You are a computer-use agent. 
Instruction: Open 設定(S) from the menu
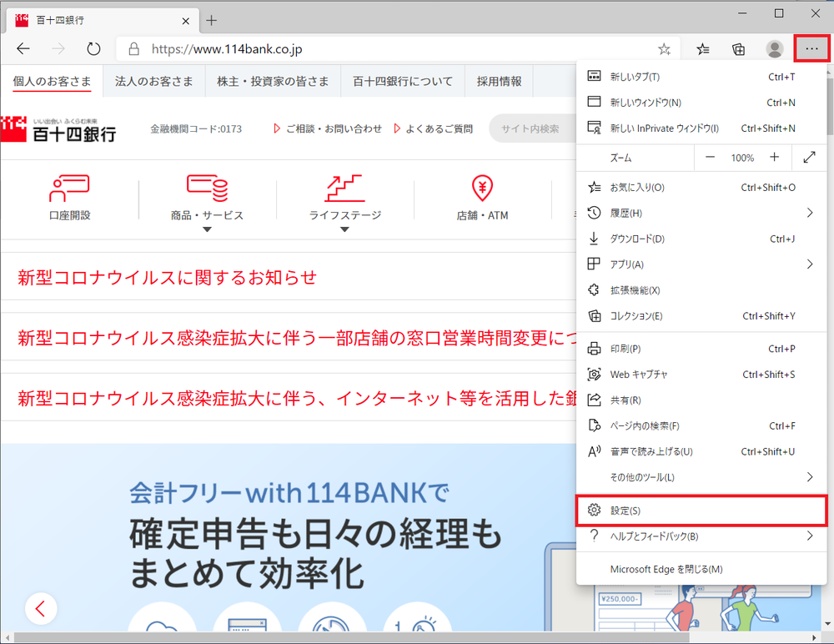click(x=701, y=511)
